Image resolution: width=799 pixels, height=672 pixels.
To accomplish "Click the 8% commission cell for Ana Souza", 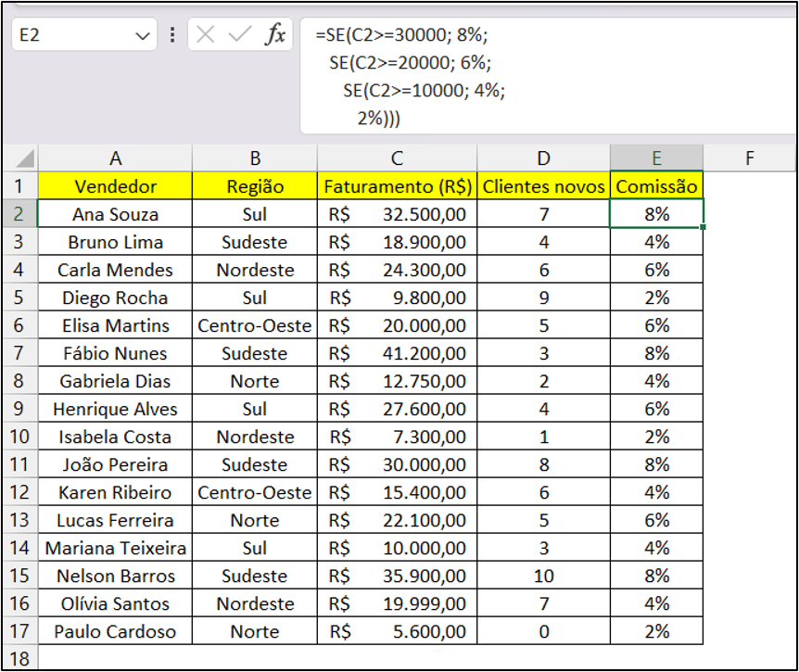I will [x=656, y=214].
